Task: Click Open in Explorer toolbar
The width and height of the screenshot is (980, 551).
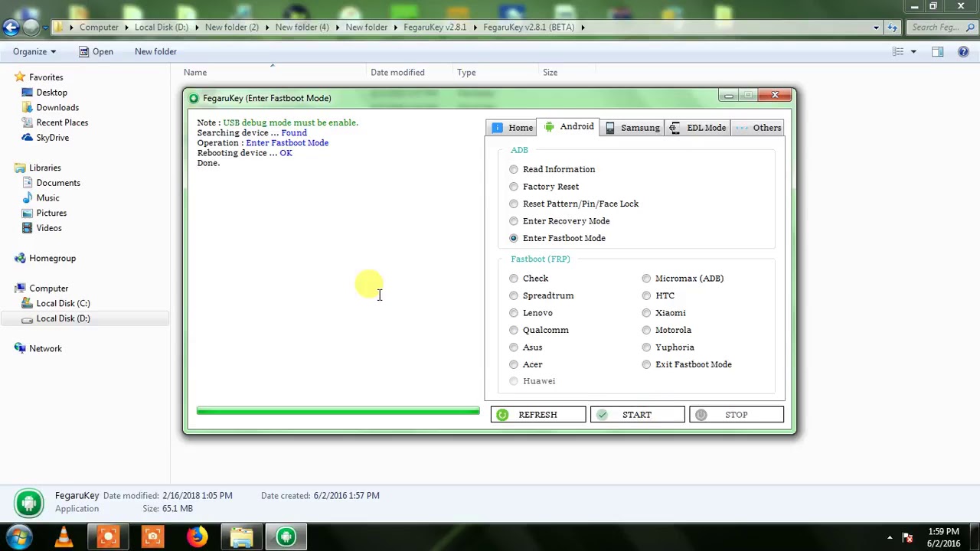Action: 96,51
